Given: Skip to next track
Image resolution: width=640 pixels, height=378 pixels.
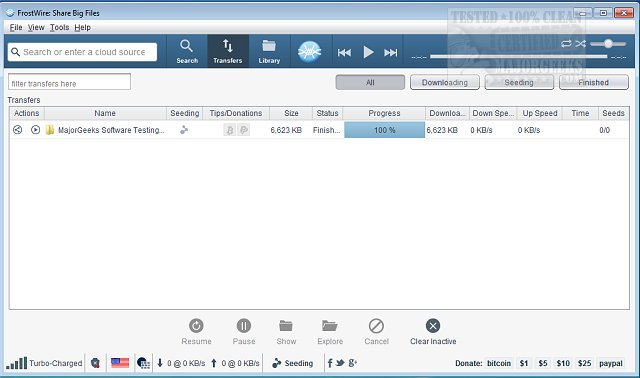Looking at the screenshot, I should pyautogui.click(x=391, y=52).
